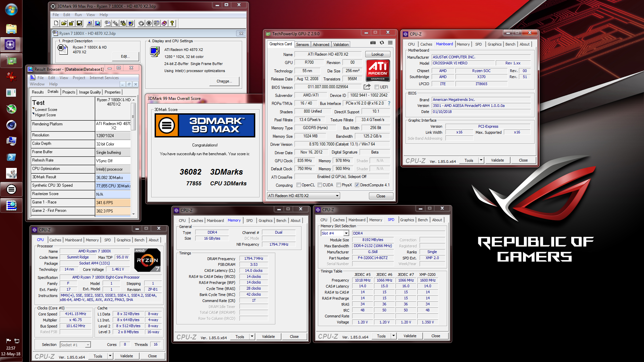
Task: Toggle the CUDA checkbox in GPU-Z
Action: [320, 185]
